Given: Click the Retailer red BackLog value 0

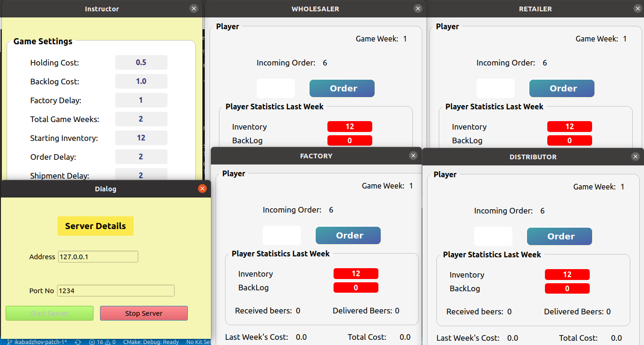Looking at the screenshot, I should tap(569, 140).
